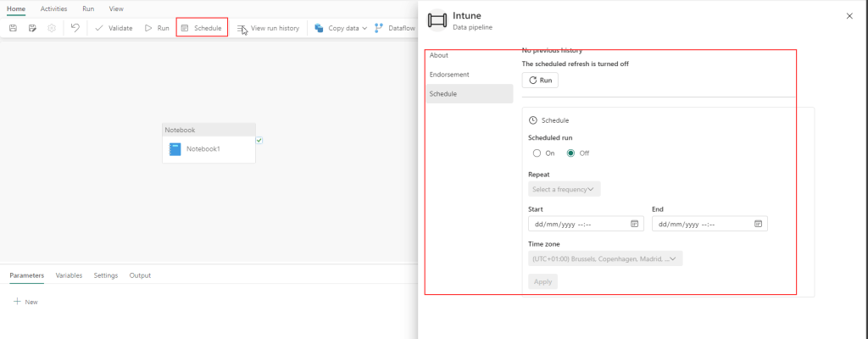Expand the Copy data dropdown
868x339 pixels.
click(x=364, y=28)
